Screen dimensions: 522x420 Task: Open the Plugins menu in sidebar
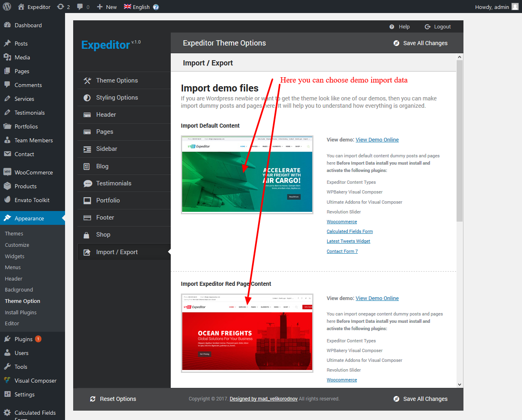point(23,339)
